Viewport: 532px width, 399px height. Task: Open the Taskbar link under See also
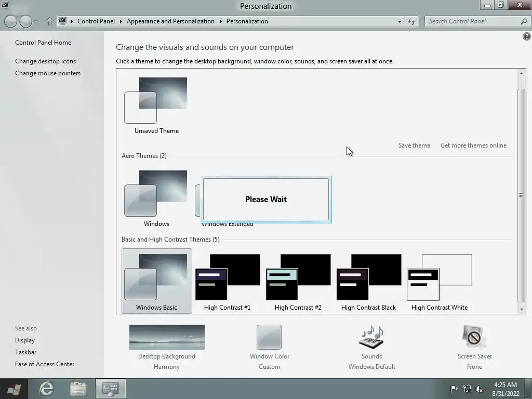pyautogui.click(x=25, y=352)
